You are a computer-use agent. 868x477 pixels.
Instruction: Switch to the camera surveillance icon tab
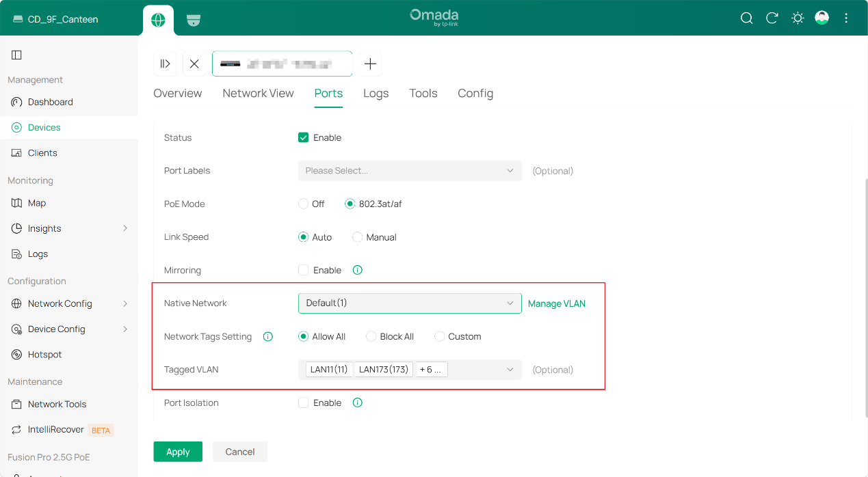[x=194, y=20]
